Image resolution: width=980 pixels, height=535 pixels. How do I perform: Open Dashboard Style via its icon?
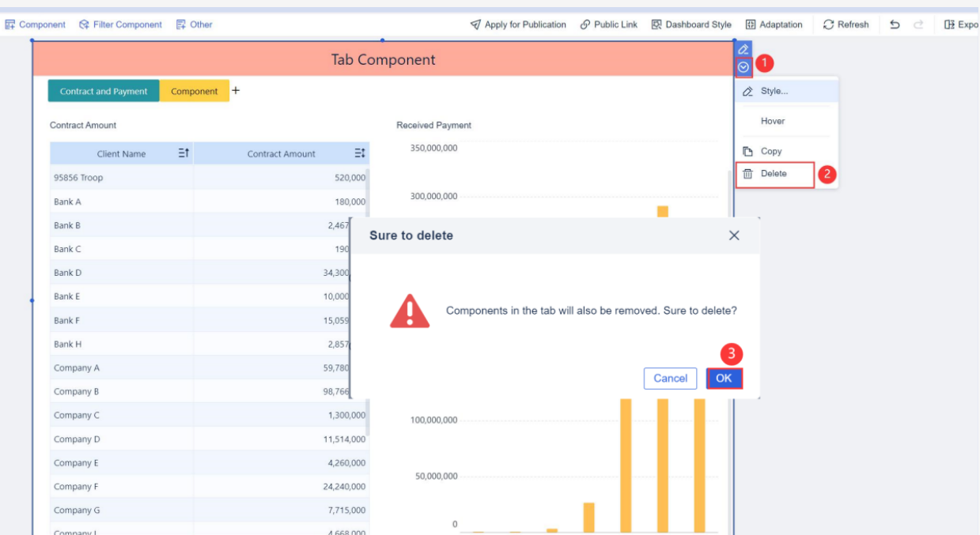(x=656, y=24)
